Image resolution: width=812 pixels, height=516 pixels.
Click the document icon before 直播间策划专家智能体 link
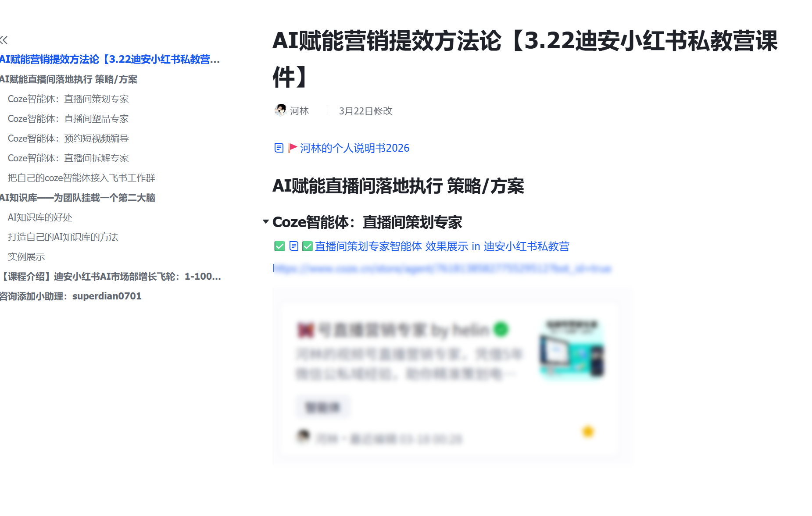point(294,246)
